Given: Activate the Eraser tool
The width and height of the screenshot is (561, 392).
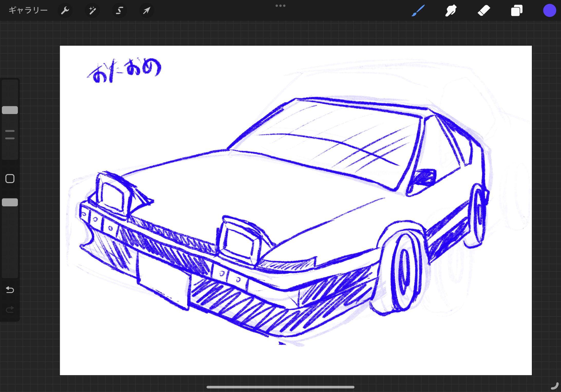Looking at the screenshot, I should tap(484, 10).
